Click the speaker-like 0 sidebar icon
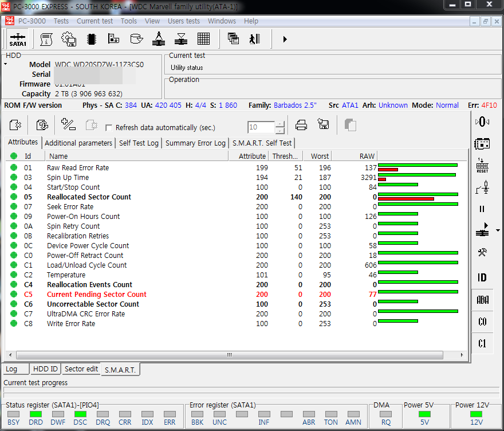Image resolution: width=504 pixels, height=431 pixels. pyautogui.click(x=482, y=122)
